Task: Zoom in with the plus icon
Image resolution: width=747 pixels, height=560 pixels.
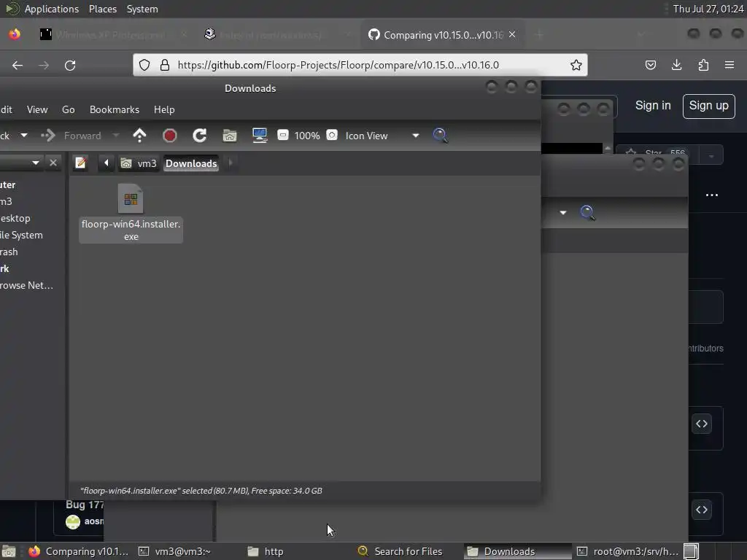Action: point(332,135)
